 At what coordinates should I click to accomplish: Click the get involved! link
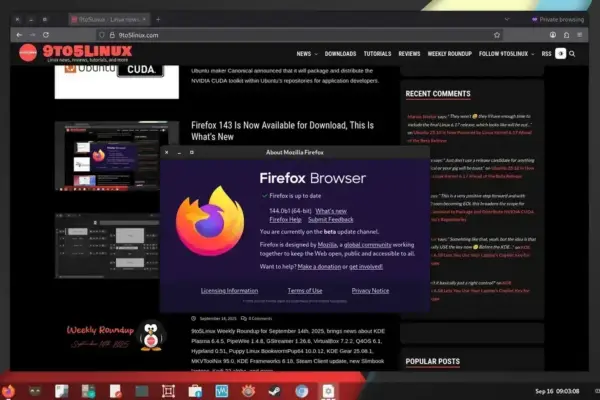(x=366, y=266)
